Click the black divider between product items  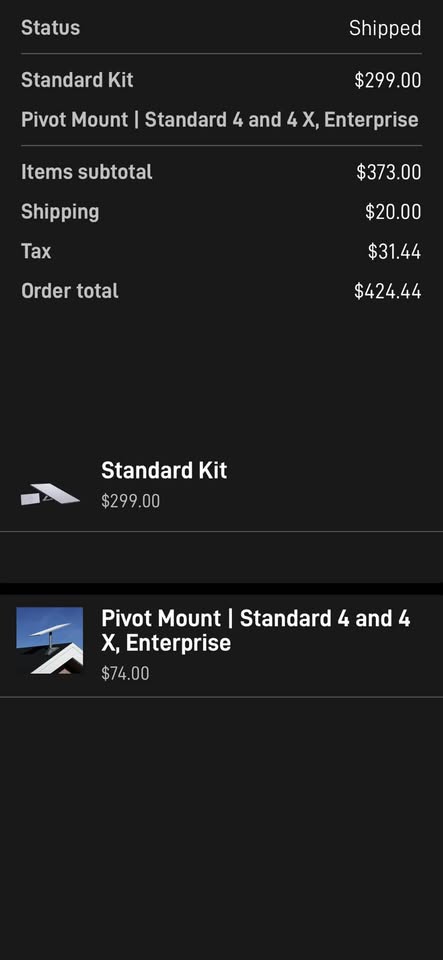[222, 588]
